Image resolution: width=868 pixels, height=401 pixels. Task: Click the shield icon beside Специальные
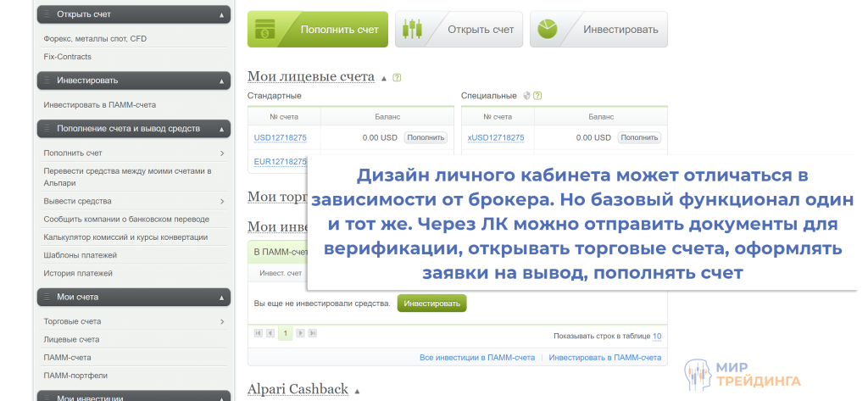526,96
